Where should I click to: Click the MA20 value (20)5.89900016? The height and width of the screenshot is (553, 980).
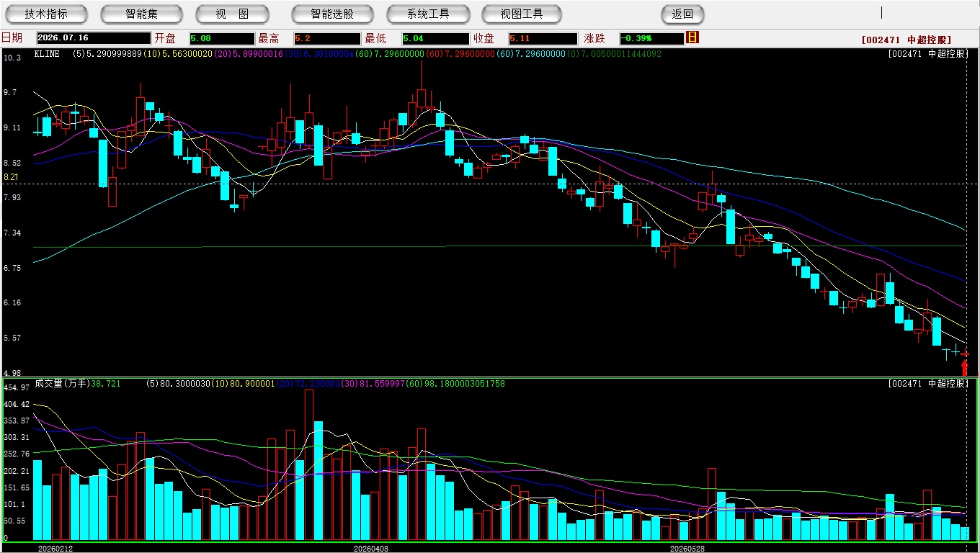(249, 53)
